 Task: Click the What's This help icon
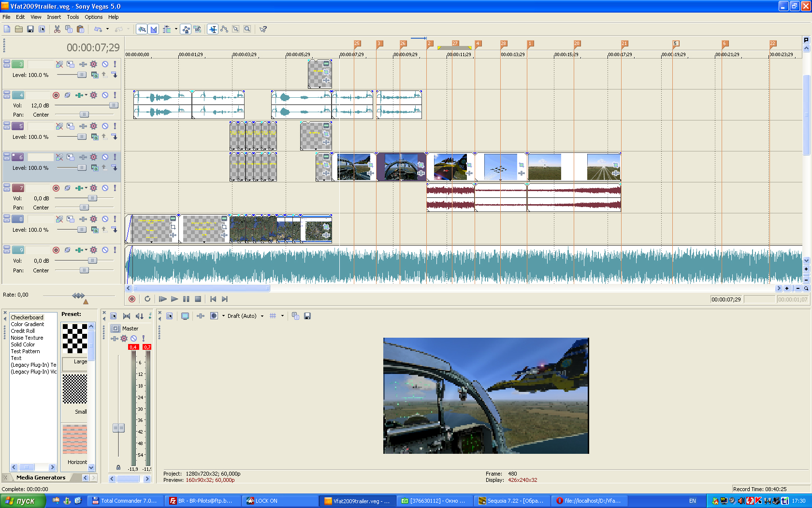[x=263, y=29]
